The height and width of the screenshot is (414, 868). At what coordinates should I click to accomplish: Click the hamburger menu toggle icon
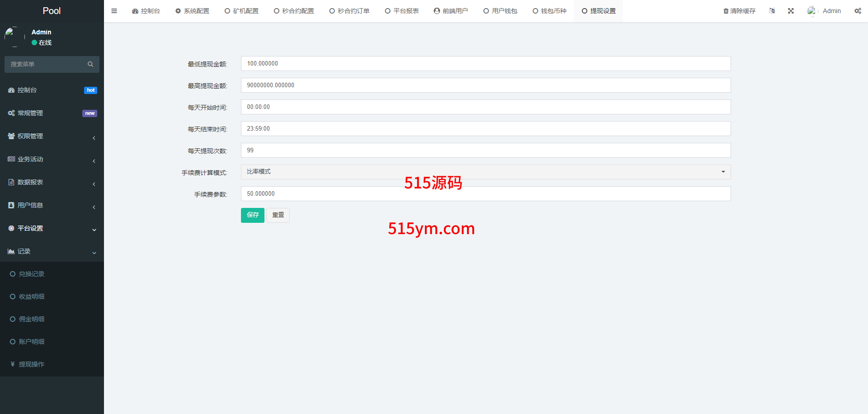click(x=114, y=11)
